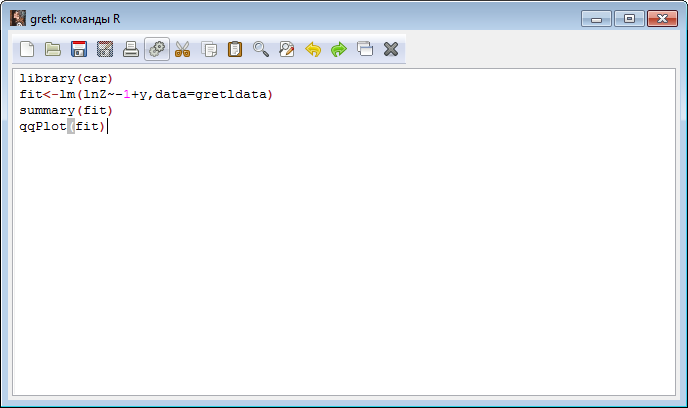Save the R script with floppy icon
688x408 pixels.
(x=79, y=49)
